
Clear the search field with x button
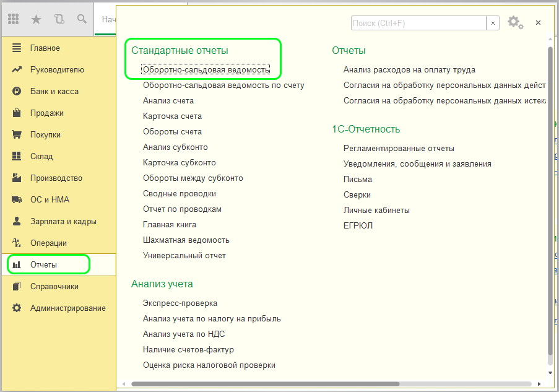pos(493,23)
